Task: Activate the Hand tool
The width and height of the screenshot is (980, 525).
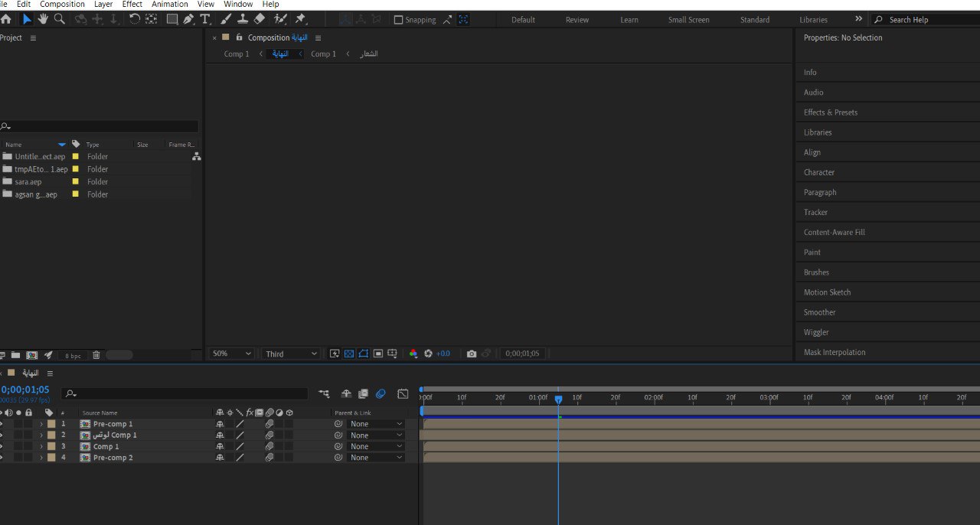Action: point(43,18)
